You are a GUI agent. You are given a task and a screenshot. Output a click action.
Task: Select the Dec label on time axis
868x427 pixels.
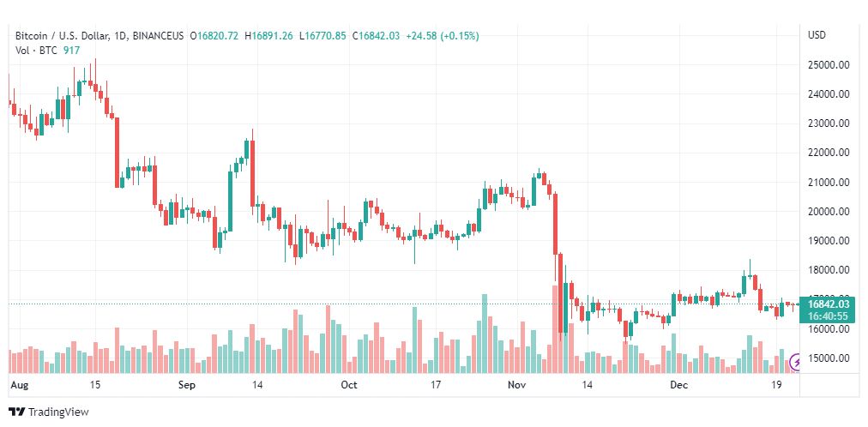680,385
